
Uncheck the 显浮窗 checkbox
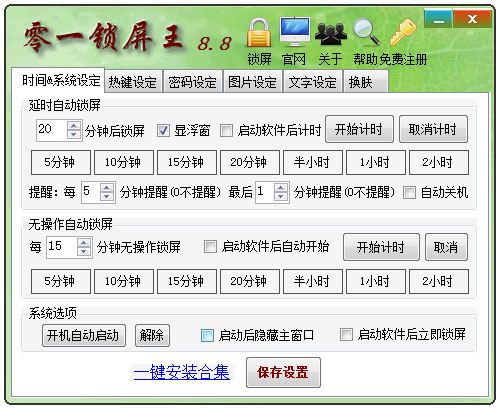pos(163,131)
